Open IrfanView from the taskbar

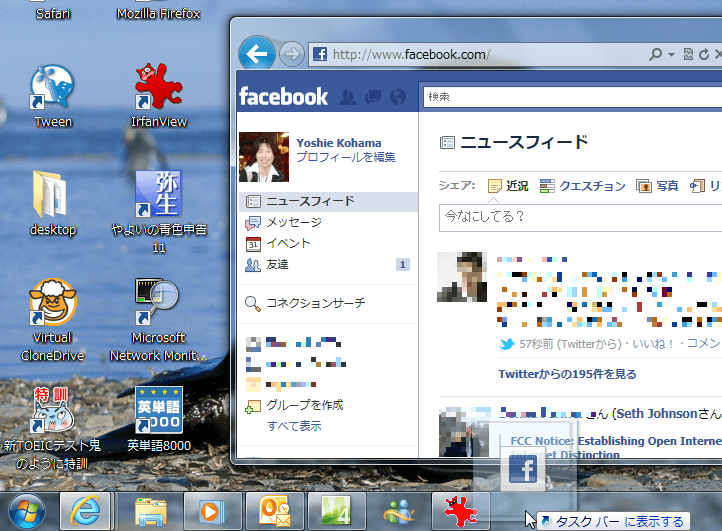click(460, 510)
